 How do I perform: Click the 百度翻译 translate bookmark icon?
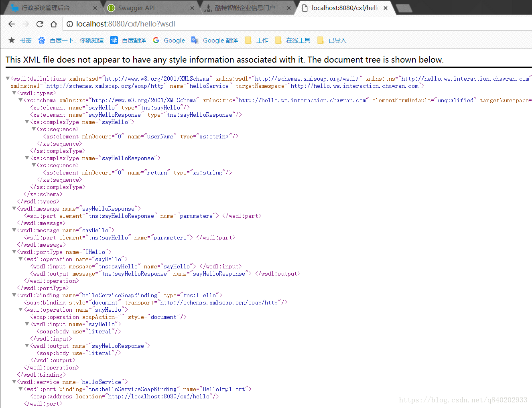pos(113,40)
